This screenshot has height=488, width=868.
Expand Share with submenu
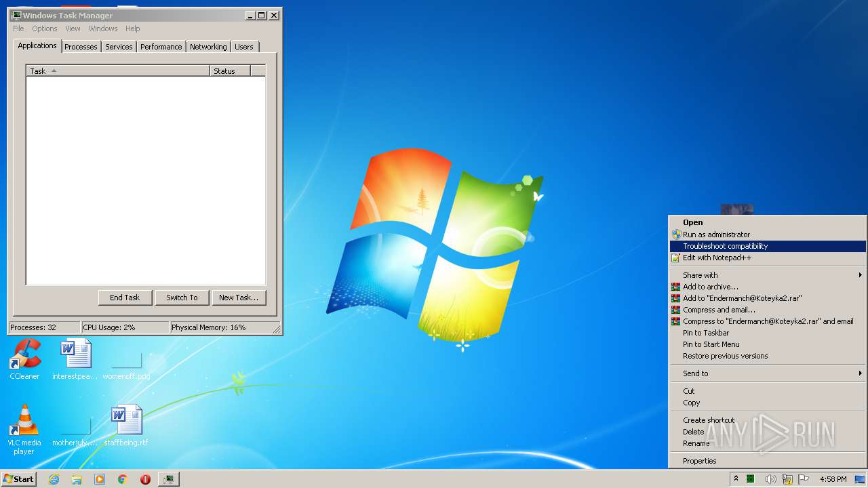point(768,275)
